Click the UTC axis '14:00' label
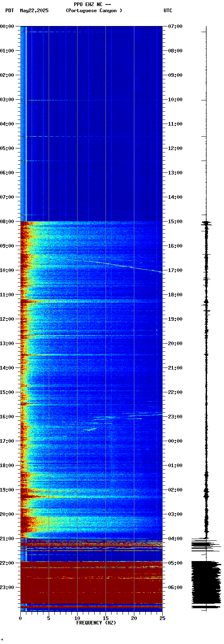This screenshot has width=224, height=644. (x=175, y=197)
